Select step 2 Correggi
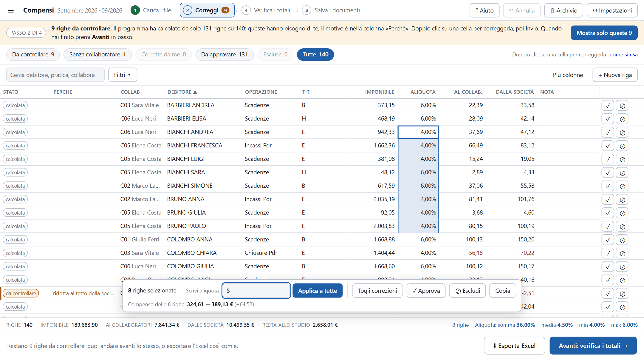 click(207, 10)
